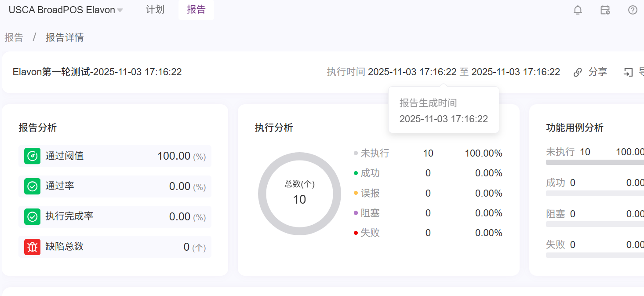
Task: Click the share link icon
Action: point(578,73)
